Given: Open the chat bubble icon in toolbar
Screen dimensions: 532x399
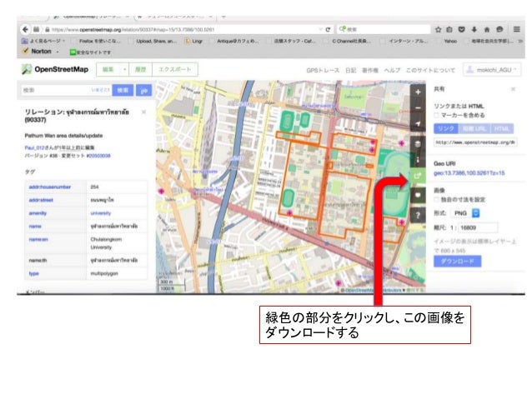Looking at the screenshot, I should pyautogui.click(x=499, y=29).
